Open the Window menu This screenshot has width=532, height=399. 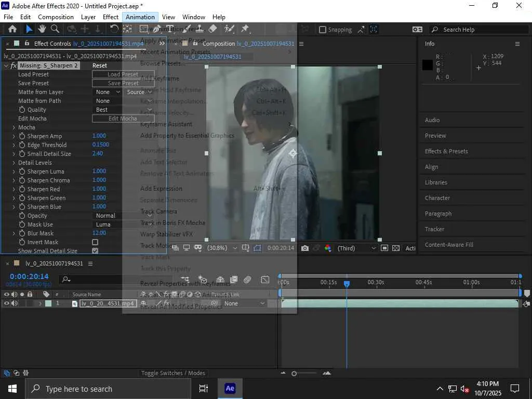click(194, 17)
